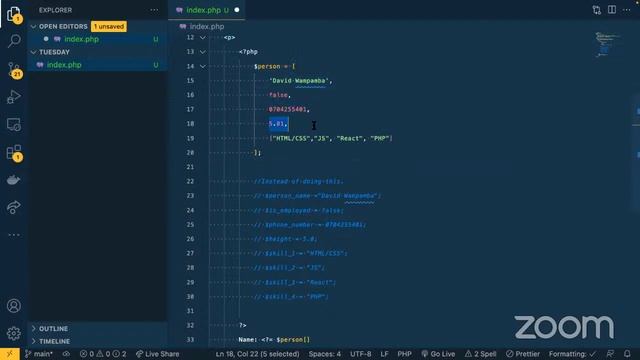The image size is (640, 360).
Task: Open Run and Debug view
Action: coord(14,97)
